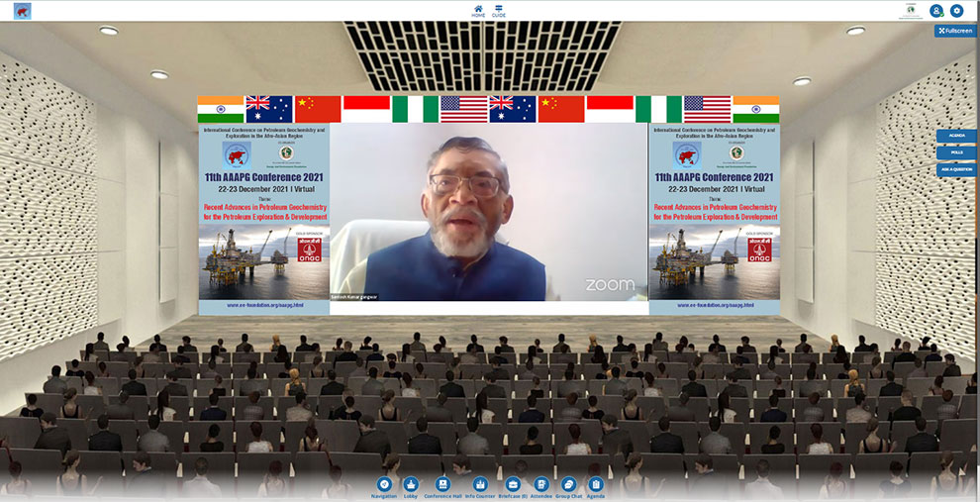The width and height of the screenshot is (980, 502).
Task: Open ee-foundation.org link on left banner
Action: coord(265,306)
